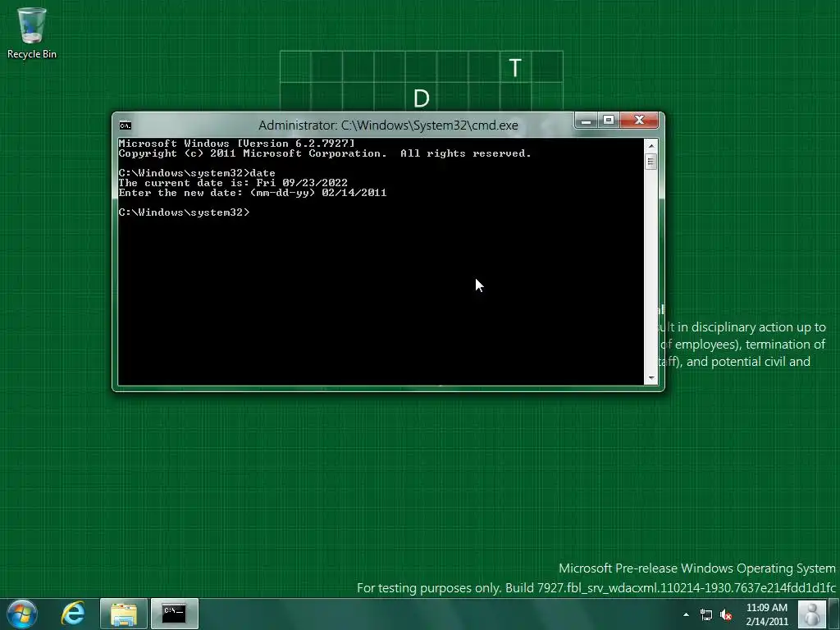The height and width of the screenshot is (630, 840).
Task: Open the cmd window system menu icon
Action: pyautogui.click(x=126, y=126)
